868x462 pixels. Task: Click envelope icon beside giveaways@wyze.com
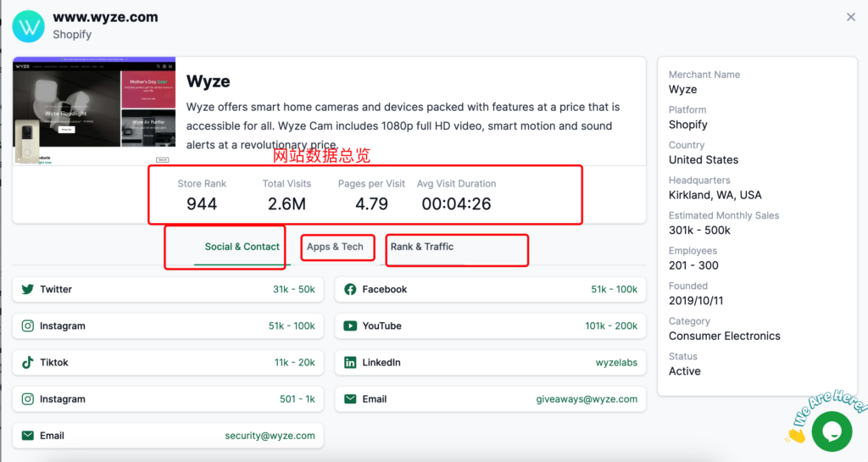point(350,399)
